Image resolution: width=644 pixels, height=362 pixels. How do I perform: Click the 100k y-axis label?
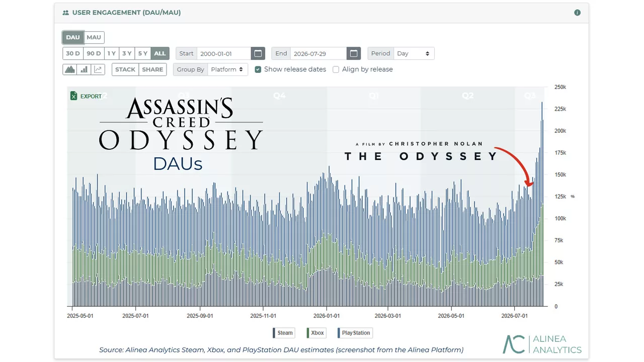pyautogui.click(x=560, y=219)
